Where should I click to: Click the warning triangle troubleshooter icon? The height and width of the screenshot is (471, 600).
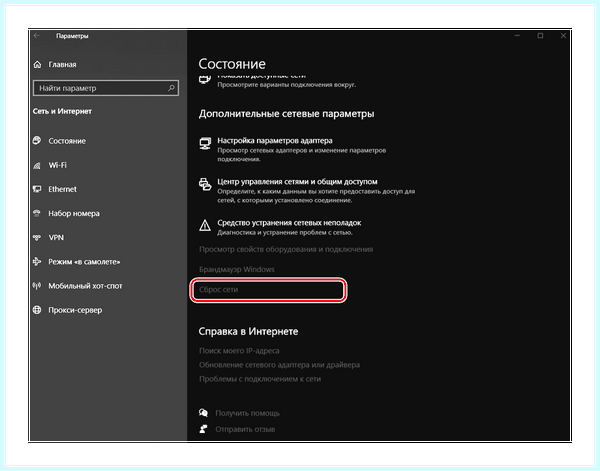click(205, 225)
